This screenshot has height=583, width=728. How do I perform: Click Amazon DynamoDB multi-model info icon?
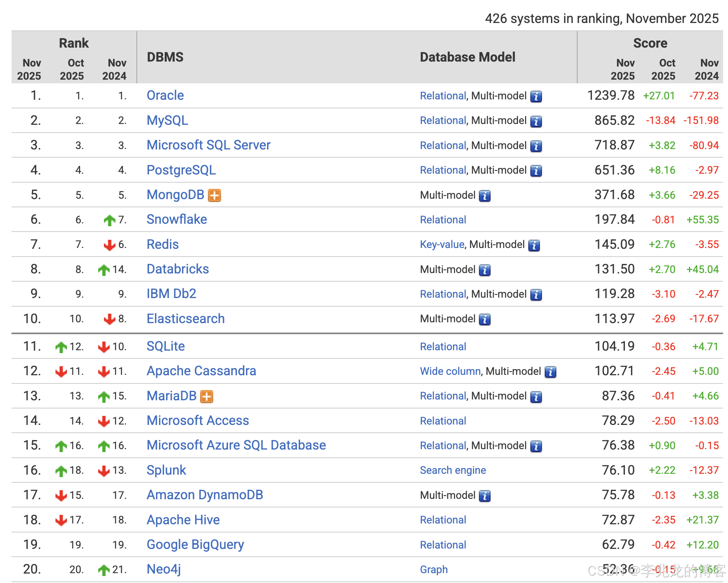485,496
